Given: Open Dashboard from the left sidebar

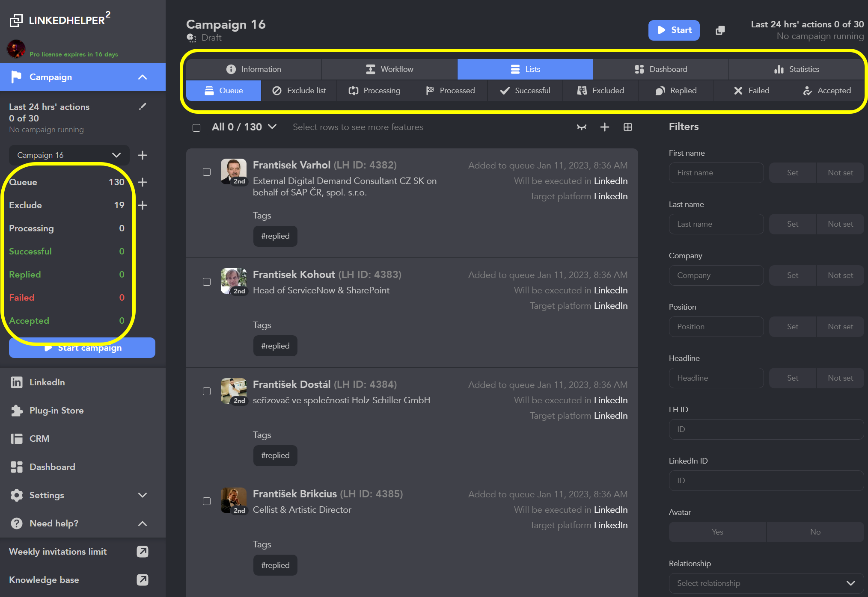Looking at the screenshot, I should point(52,467).
